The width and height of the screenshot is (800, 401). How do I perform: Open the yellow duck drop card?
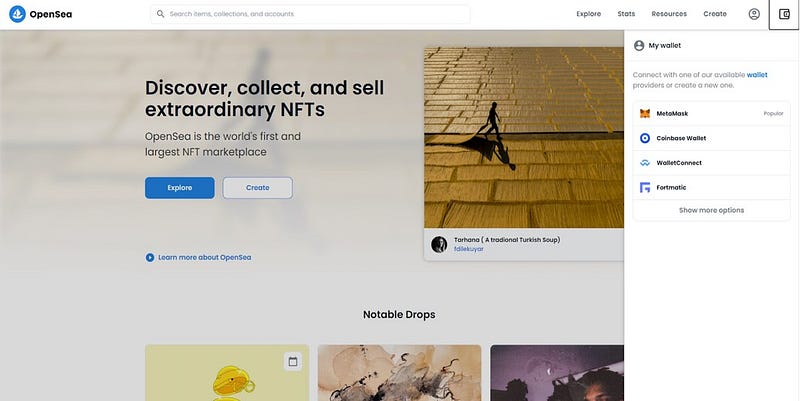pos(227,373)
